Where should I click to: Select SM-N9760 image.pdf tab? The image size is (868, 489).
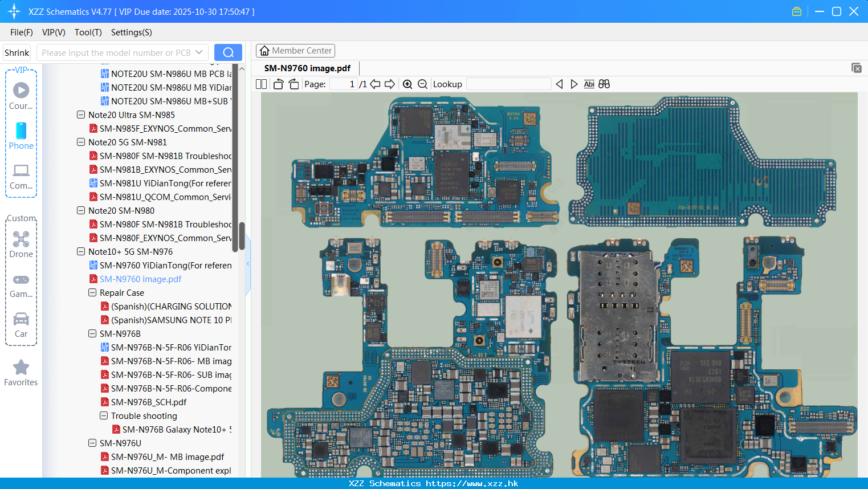[307, 68]
